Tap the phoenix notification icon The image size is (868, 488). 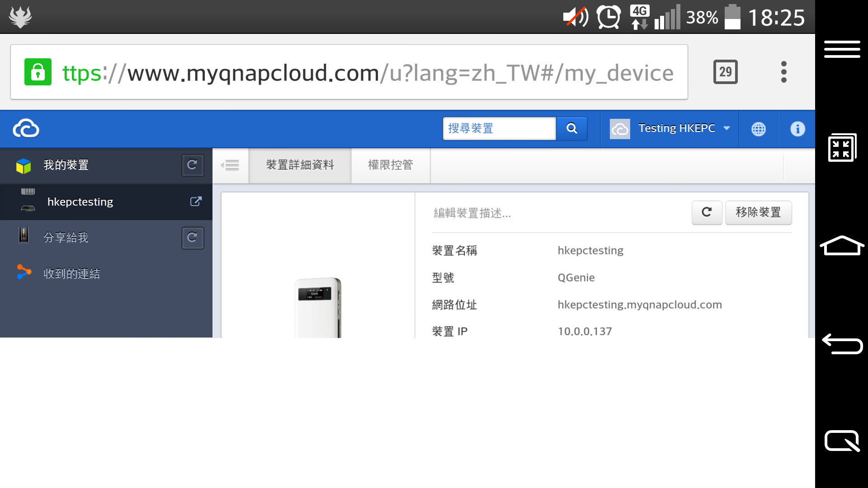pos(20,17)
